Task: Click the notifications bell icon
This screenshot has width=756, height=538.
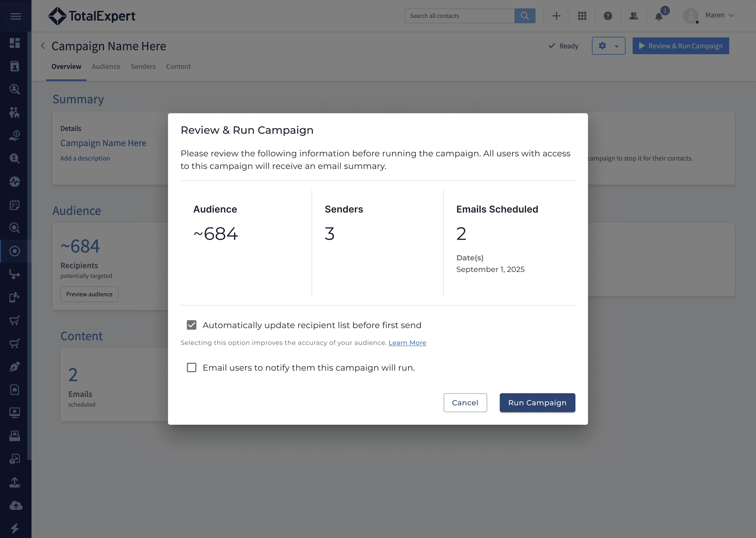Action: point(659,16)
